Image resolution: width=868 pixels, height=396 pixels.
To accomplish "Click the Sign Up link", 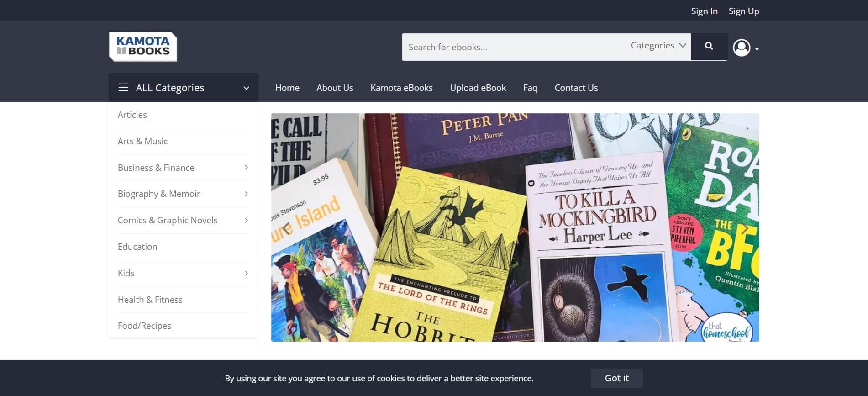I will pyautogui.click(x=744, y=11).
